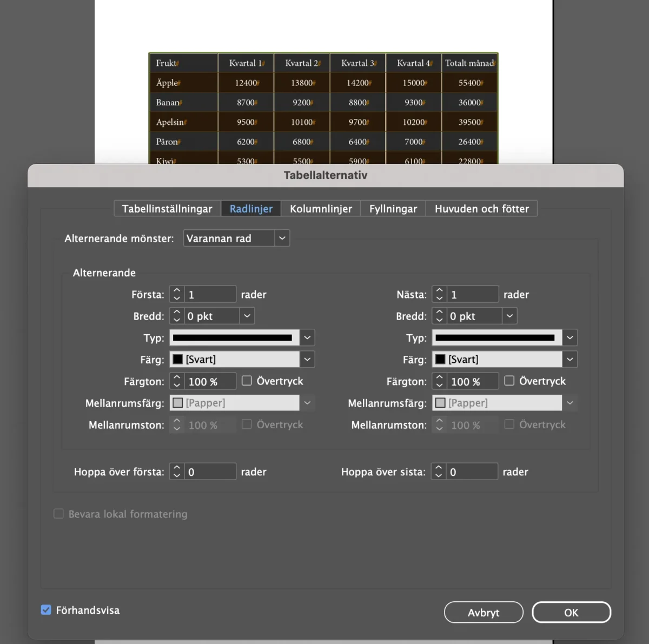Expand the Första Typ line style dropdown
The image size is (649, 644).
pyautogui.click(x=307, y=338)
